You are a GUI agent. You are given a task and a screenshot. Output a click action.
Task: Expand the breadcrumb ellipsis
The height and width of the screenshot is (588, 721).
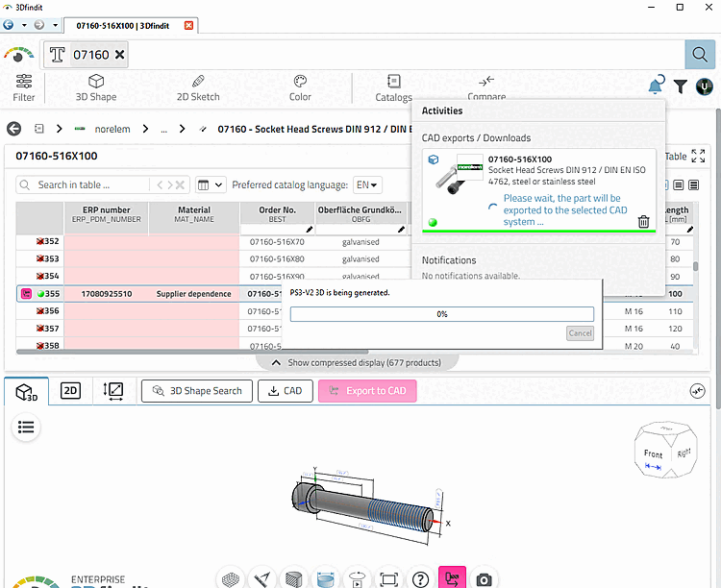coord(164,129)
